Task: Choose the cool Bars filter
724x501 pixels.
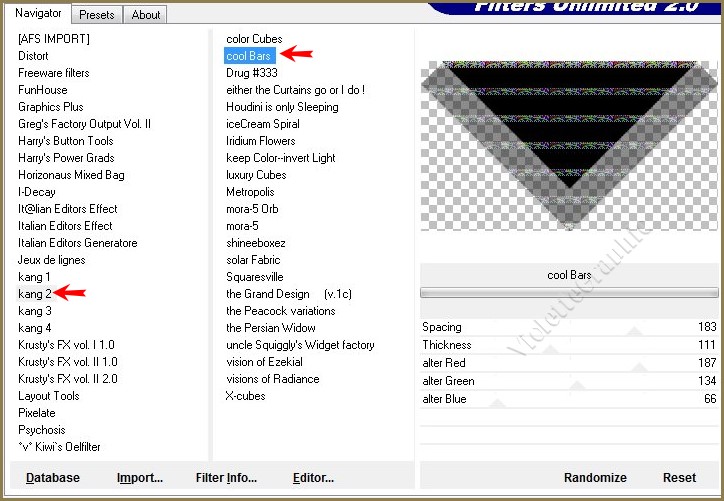Action: (x=250, y=56)
